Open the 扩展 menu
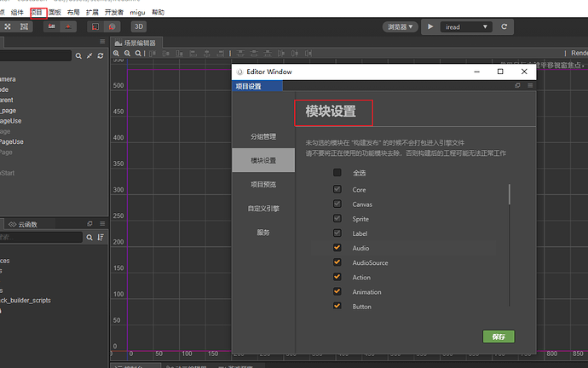 (92, 13)
